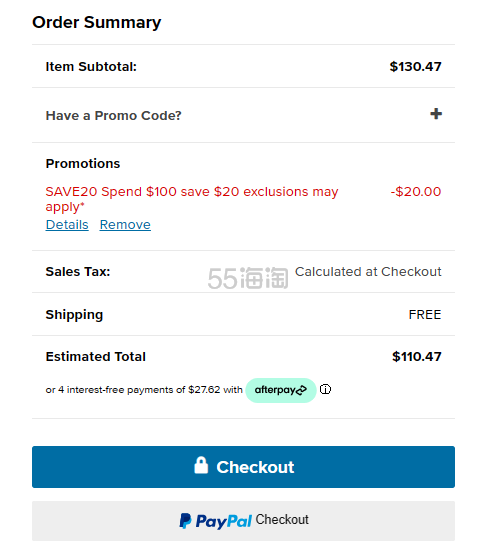Click the $130.47 item subtotal value

coord(415,67)
